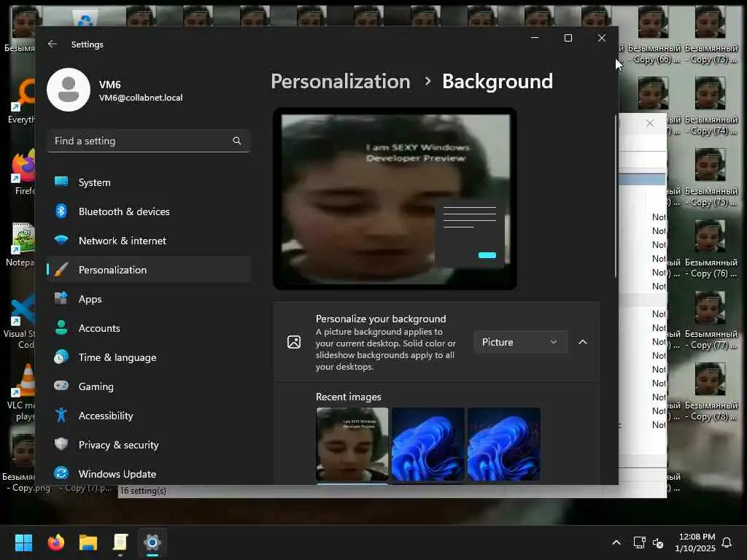
Task: Click the Settings content scrollbar
Action: 616,196
